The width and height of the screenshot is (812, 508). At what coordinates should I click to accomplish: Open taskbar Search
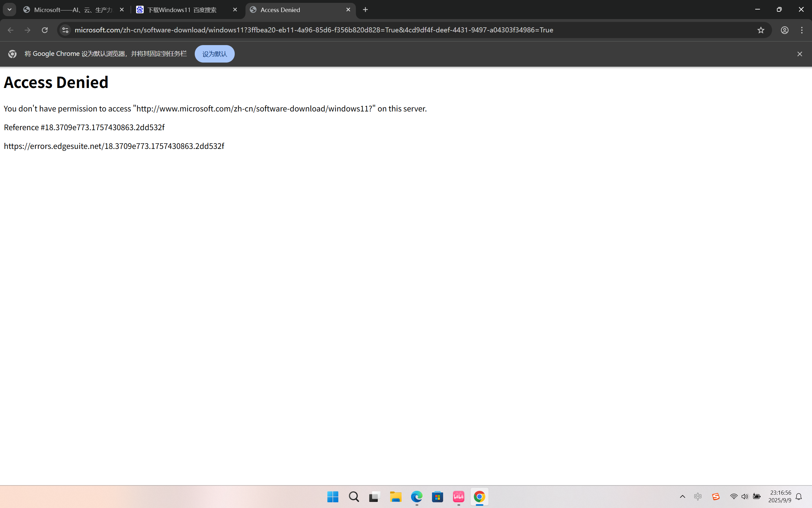coord(354,497)
